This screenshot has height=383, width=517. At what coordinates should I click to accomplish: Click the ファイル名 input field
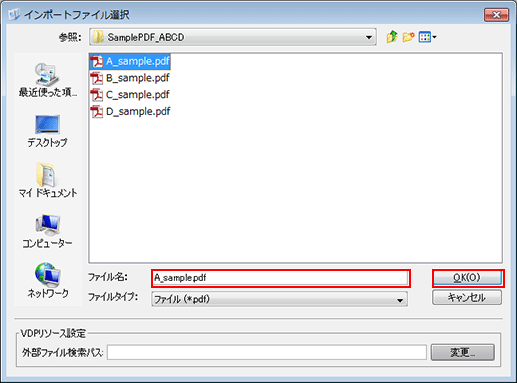280,278
